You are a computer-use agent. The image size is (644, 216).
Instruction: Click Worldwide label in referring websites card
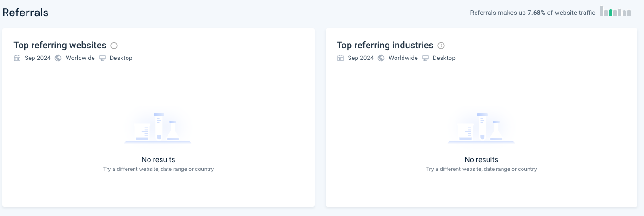coord(80,58)
